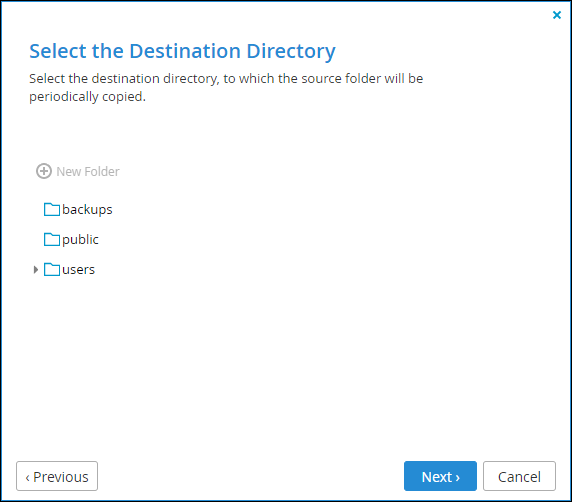Click the description paragraph about periodic copying
The width and height of the screenshot is (572, 502).
pyautogui.click(x=226, y=88)
